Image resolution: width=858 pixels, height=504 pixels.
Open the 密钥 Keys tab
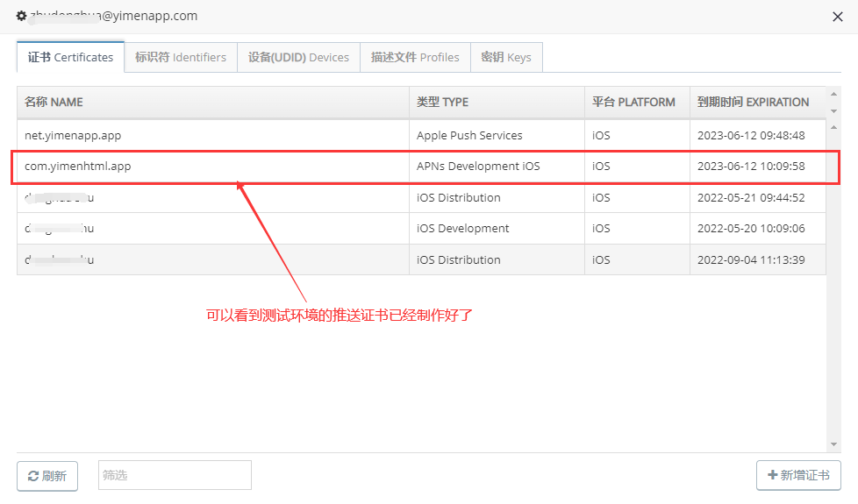[x=506, y=57]
